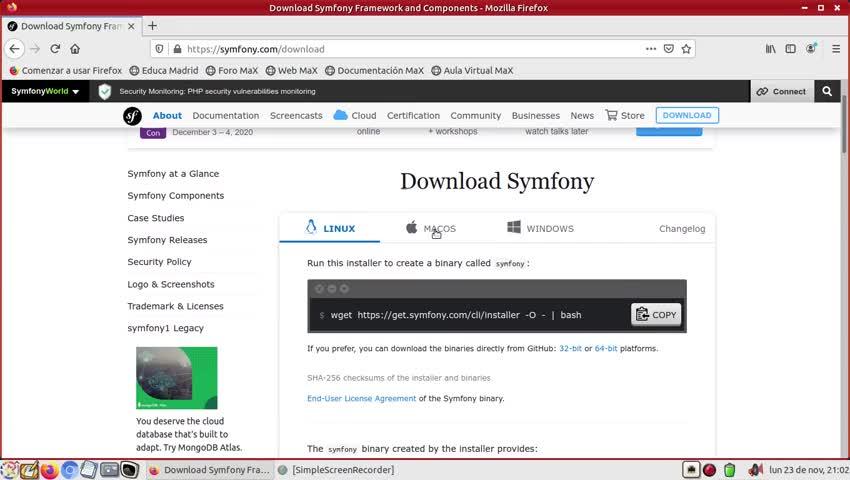
Task: Open Firefox account icon
Action: [x=811, y=49]
